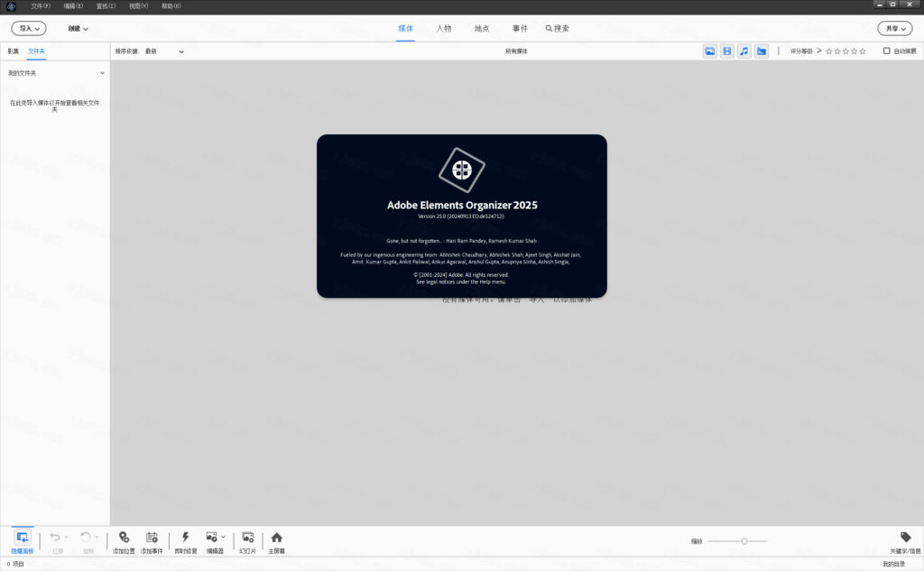Select the 影集 albums tab
924x571 pixels.
(x=13, y=51)
